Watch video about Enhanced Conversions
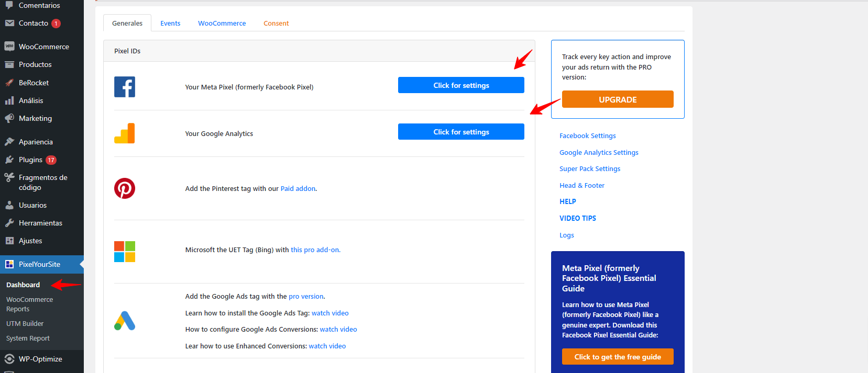 point(327,346)
